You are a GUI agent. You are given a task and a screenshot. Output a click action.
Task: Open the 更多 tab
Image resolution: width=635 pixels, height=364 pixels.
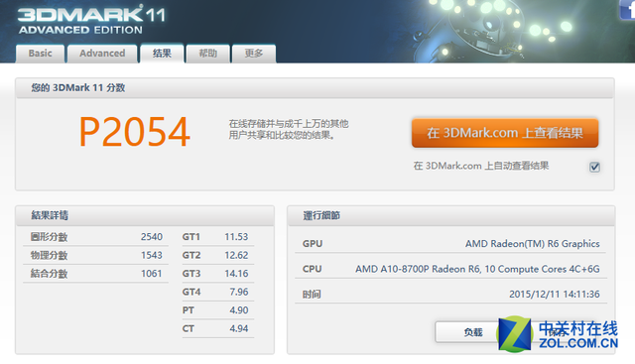(254, 54)
